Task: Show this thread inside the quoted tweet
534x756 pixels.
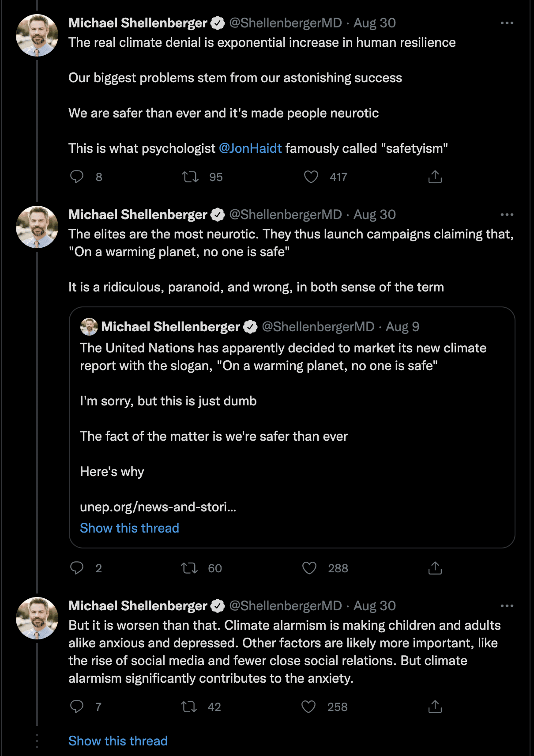Action: coord(130,528)
